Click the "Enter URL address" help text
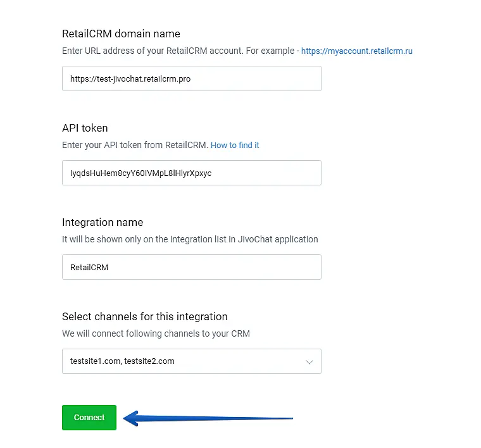The height and width of the screenshot is (448, 481). coord(178,51)
